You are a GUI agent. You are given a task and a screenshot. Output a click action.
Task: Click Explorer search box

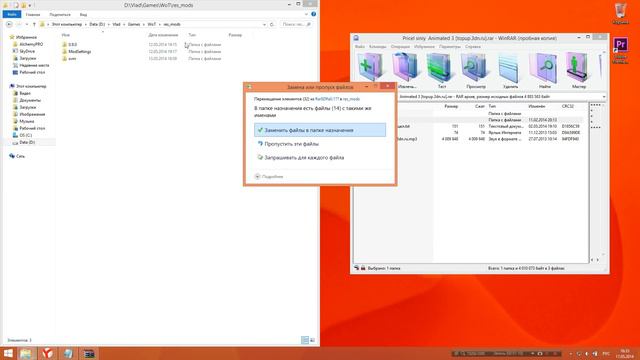pyautogui.click(x=296, y=24)
